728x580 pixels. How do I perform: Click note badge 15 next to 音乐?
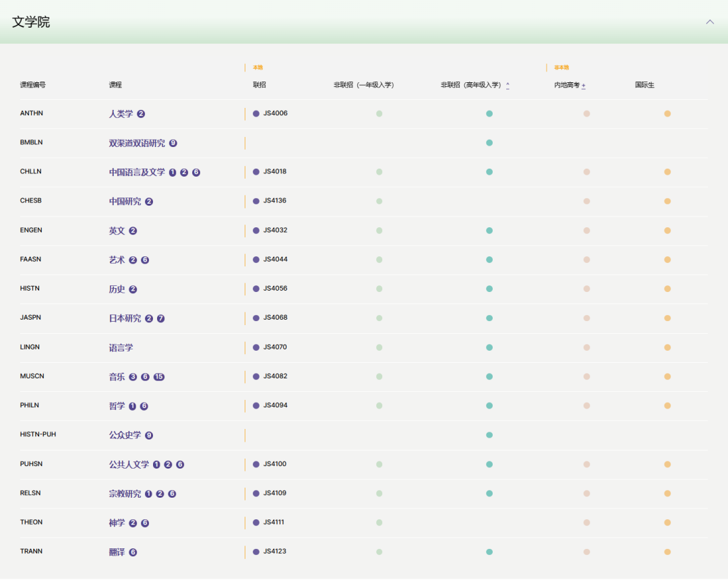pos(159,377)
